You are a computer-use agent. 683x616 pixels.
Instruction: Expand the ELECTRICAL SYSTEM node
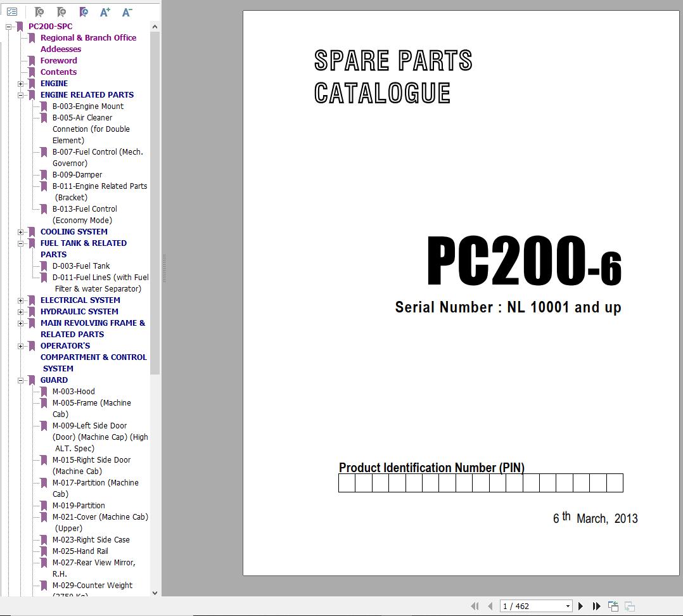[20, 300]
